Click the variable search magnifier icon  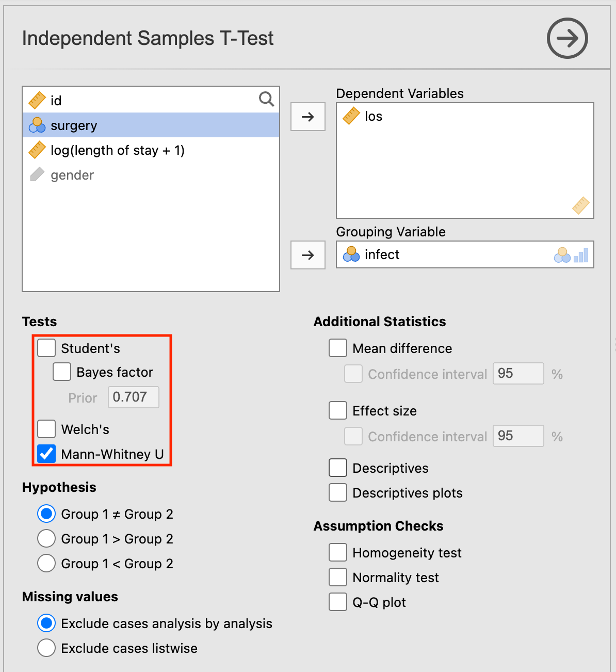(x=266, y=99)
